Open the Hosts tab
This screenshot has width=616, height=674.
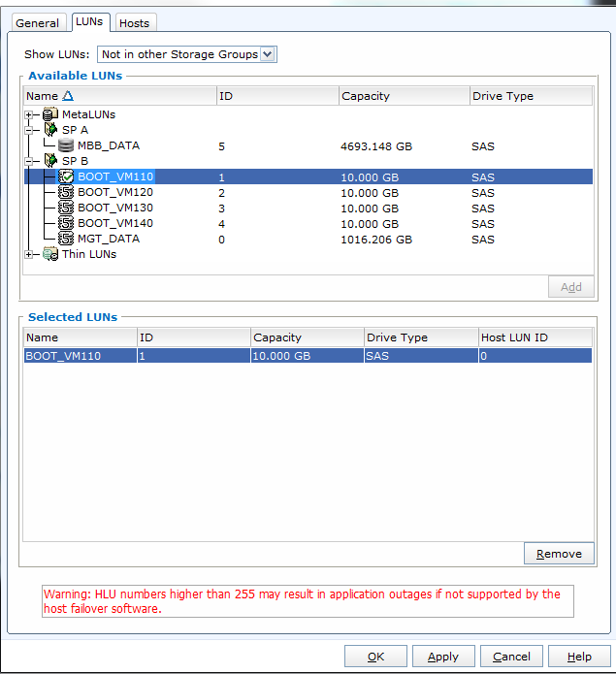(x=135, y=22)
